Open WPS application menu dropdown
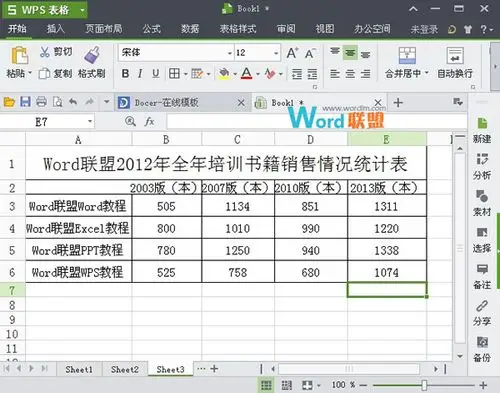This screenshot has height=393, width=500. [x=82, y=10]
